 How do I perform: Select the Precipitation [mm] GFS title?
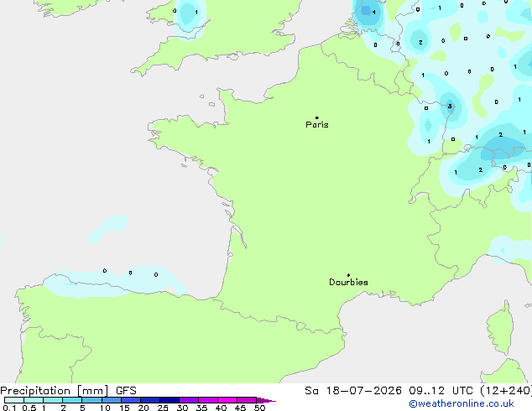point(68,391)
